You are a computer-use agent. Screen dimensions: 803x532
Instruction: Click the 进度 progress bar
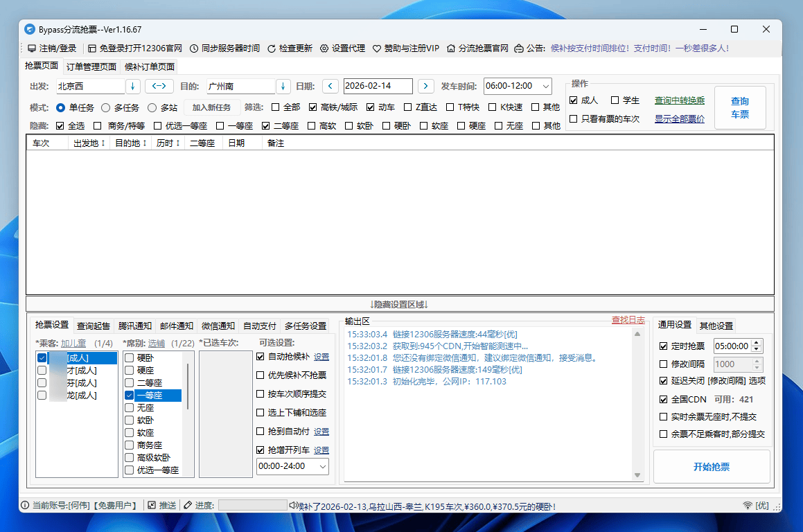(x=252, y=506)
